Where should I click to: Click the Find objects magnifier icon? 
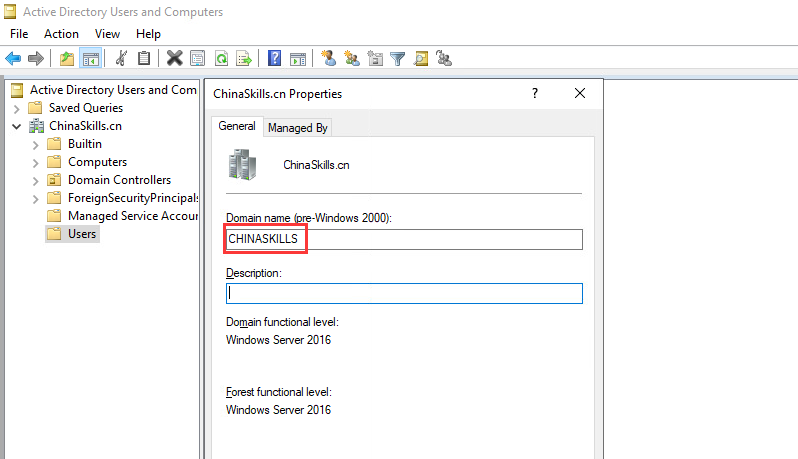coord(421,59)
